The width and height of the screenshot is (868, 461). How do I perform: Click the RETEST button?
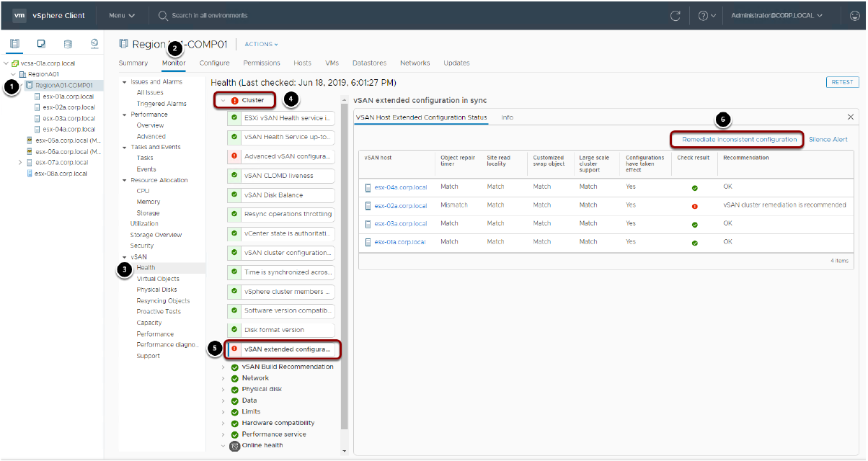pyautogui.click(x=842, y=82)
